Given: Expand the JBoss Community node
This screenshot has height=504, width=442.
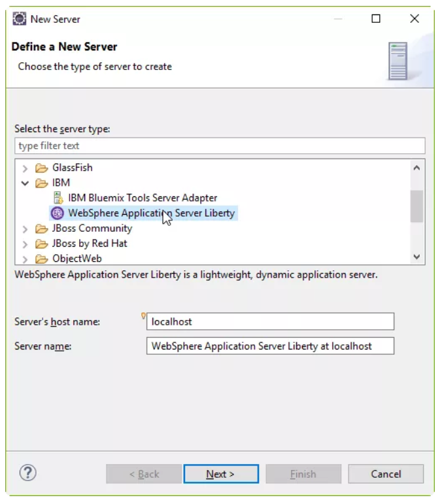Looking at the screenshot, I should point(25,228).
